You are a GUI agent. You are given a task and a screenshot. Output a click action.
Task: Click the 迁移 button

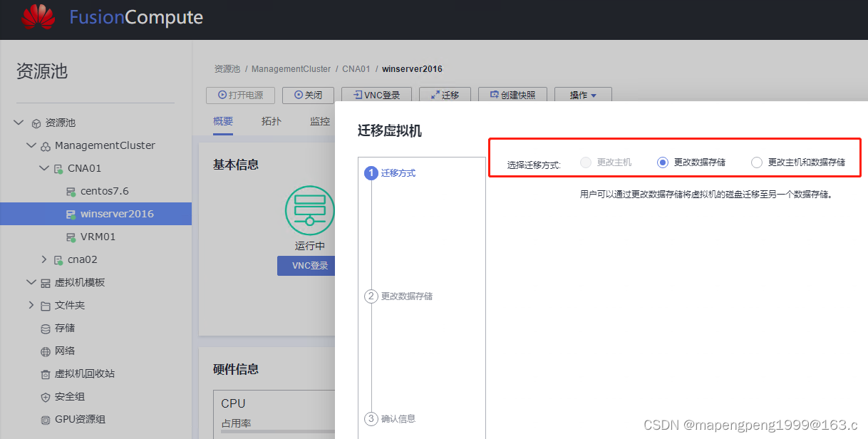pos(445,95)
